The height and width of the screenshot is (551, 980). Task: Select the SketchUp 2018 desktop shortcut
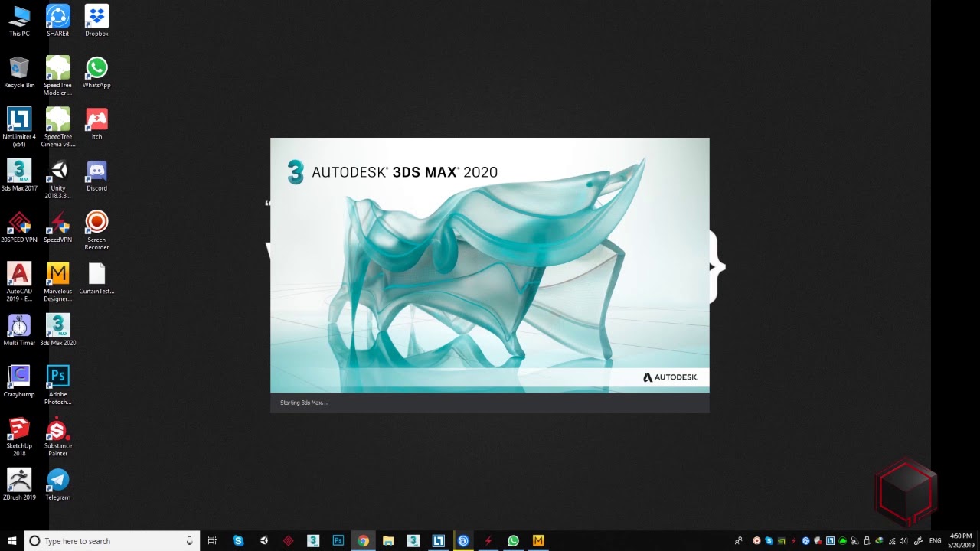coord(19,436)
